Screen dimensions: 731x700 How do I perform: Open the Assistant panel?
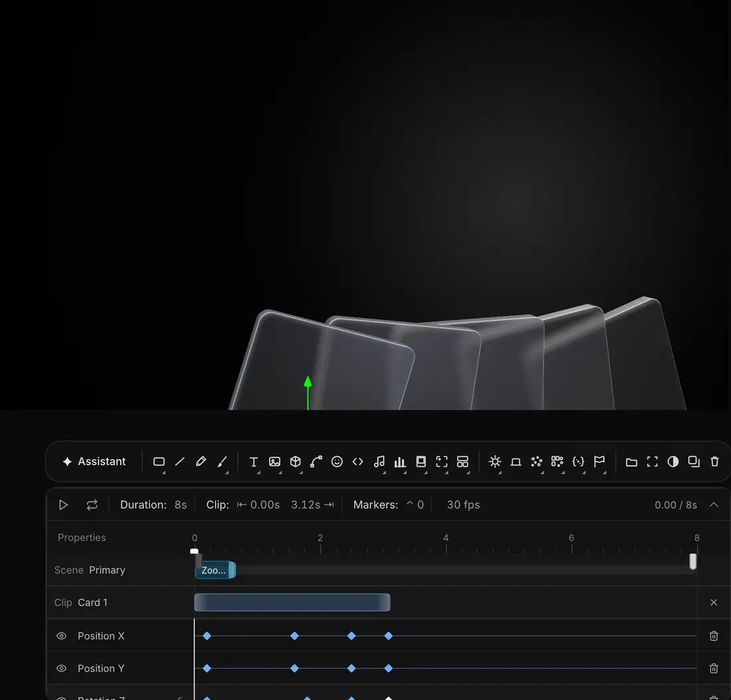tap(94, 462)
